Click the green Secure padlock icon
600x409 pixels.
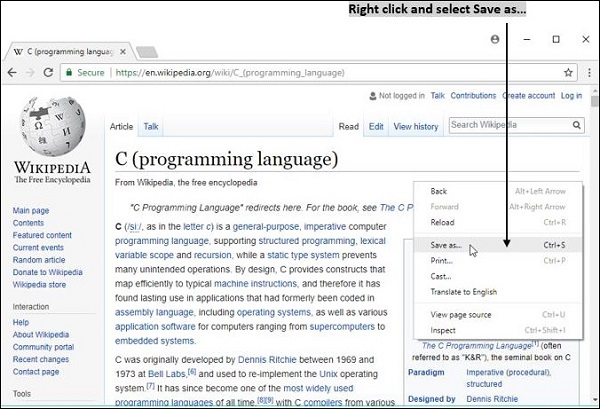tap(69, 72)
